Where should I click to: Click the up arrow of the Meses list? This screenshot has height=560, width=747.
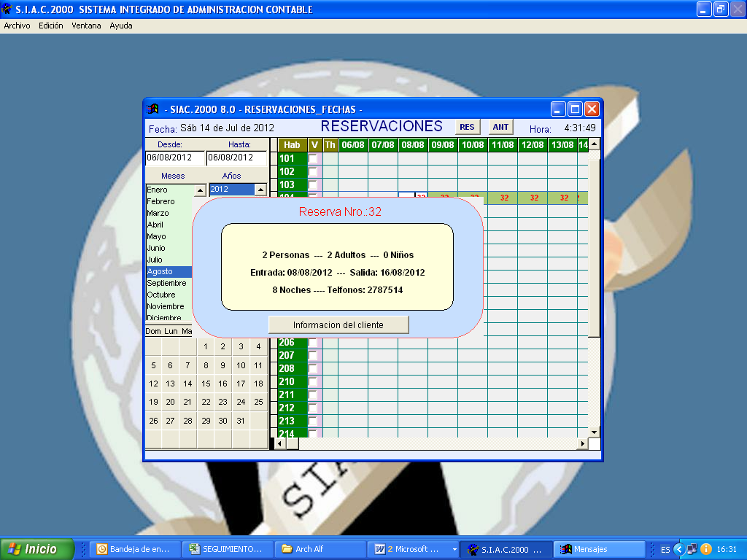tap(200, 190)
